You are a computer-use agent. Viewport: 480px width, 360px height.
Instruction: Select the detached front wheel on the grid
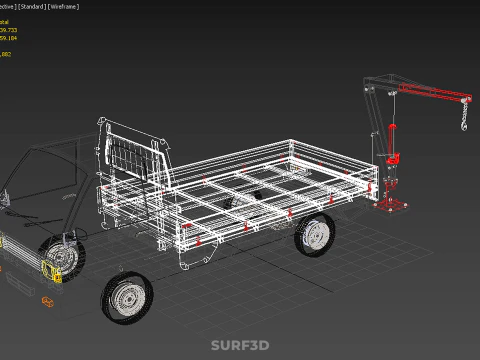tap(127, 298)
